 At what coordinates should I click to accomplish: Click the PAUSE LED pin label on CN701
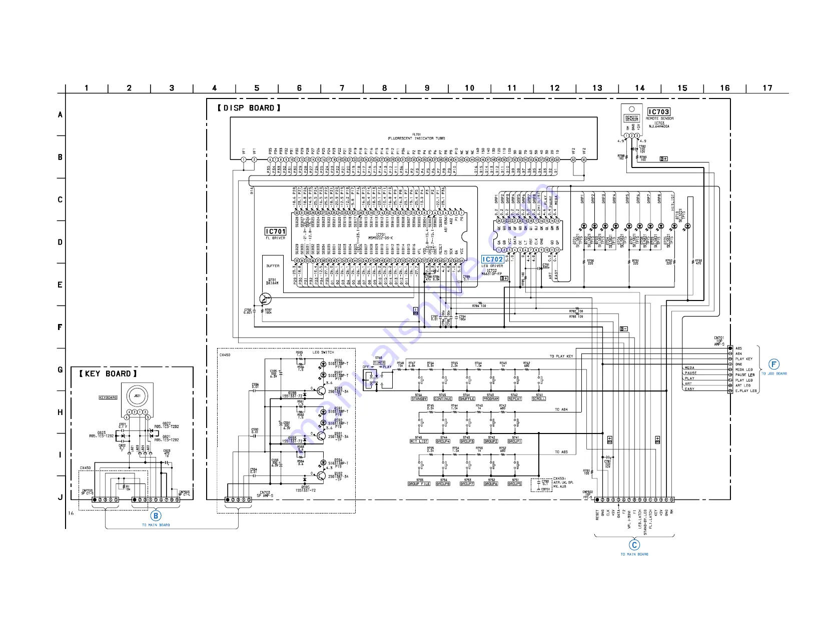(745, 375)
